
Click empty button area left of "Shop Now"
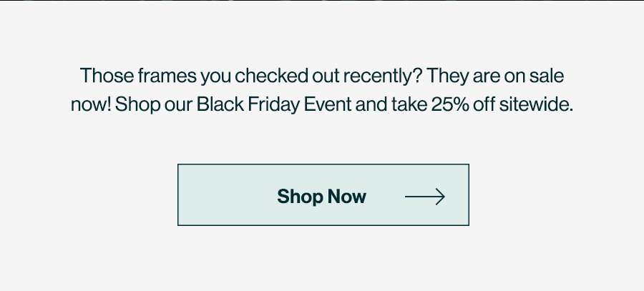click(x=227, y=195)
